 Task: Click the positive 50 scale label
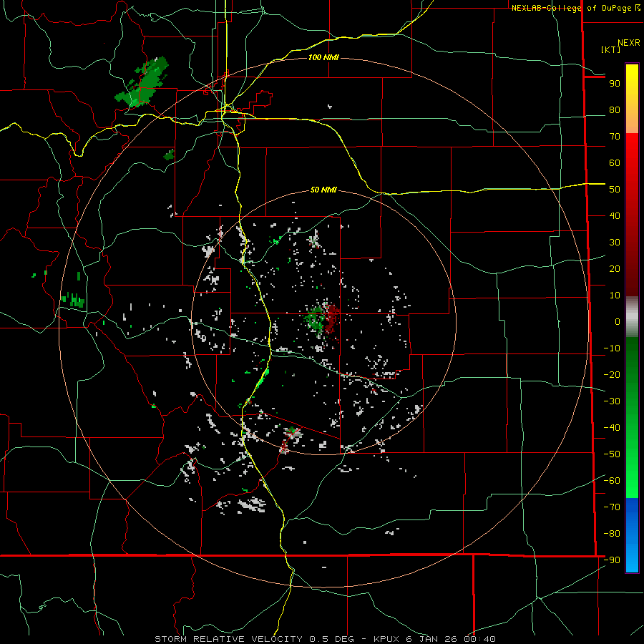coord(615,190)
